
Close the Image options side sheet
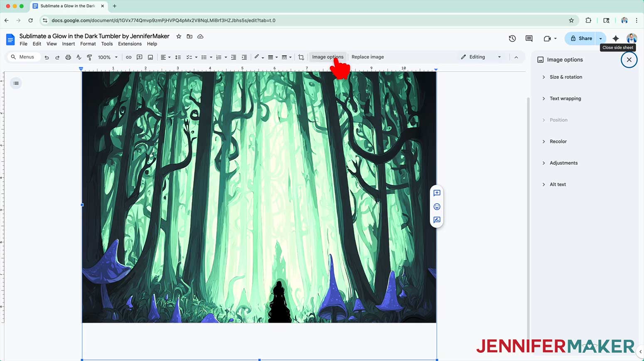tap(629, 60)
